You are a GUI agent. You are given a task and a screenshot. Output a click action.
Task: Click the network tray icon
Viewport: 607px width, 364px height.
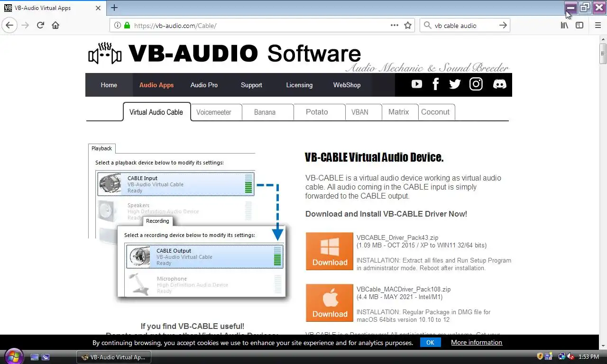562,356
